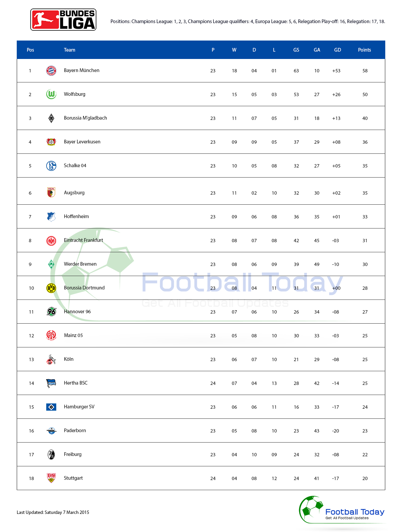Click the GD column header
Screen dimensions: 402x532
pos(337,50)
